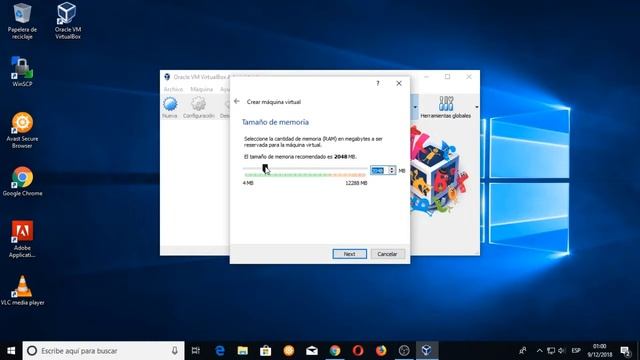Open Google Chrome desktop shortcut
The width and height of the screenshot is (640, 360).
[x=22, y=182]
